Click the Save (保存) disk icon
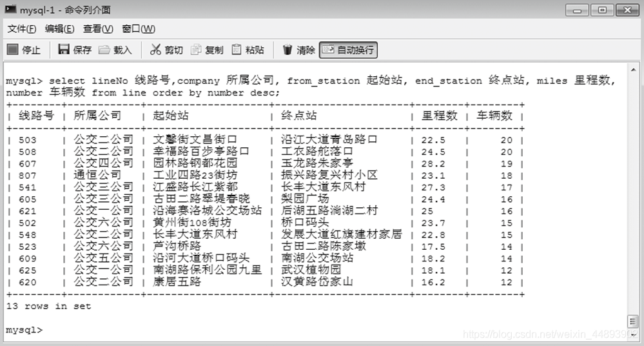This screenshot has width=644, height=346. coord(64,50)
